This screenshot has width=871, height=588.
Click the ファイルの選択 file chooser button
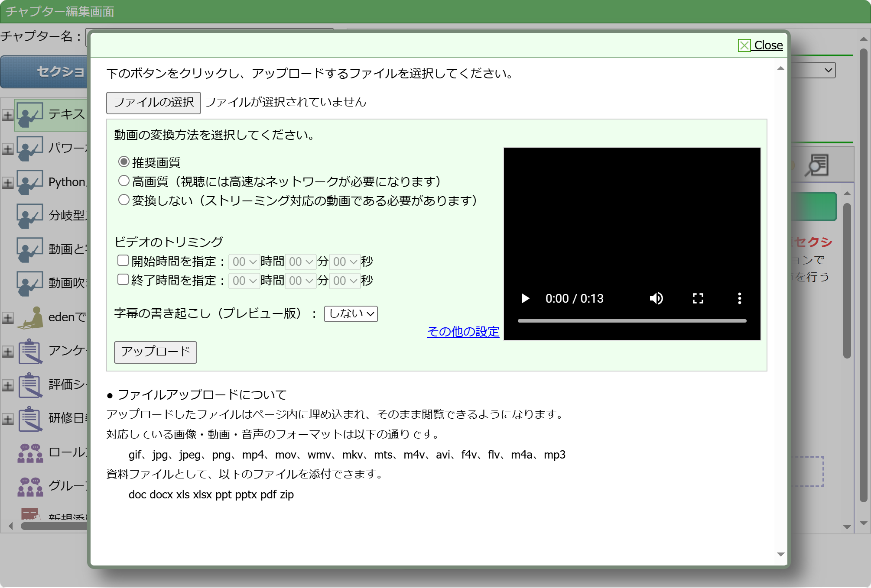click(153, 103)
